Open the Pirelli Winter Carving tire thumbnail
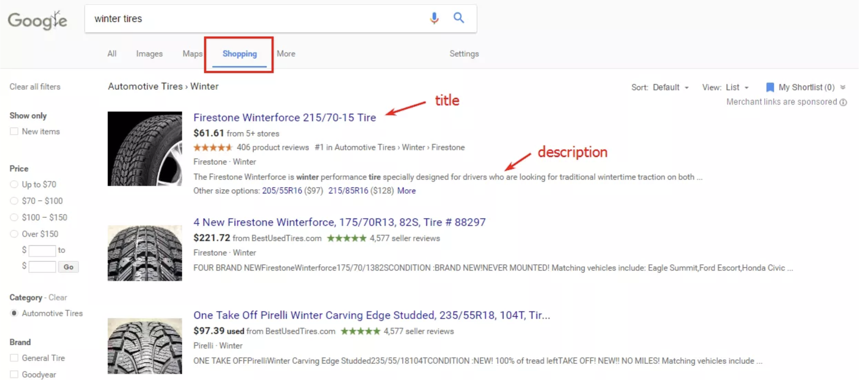The image size is (868, 385). pyautogui.click(x=145, y=346)
